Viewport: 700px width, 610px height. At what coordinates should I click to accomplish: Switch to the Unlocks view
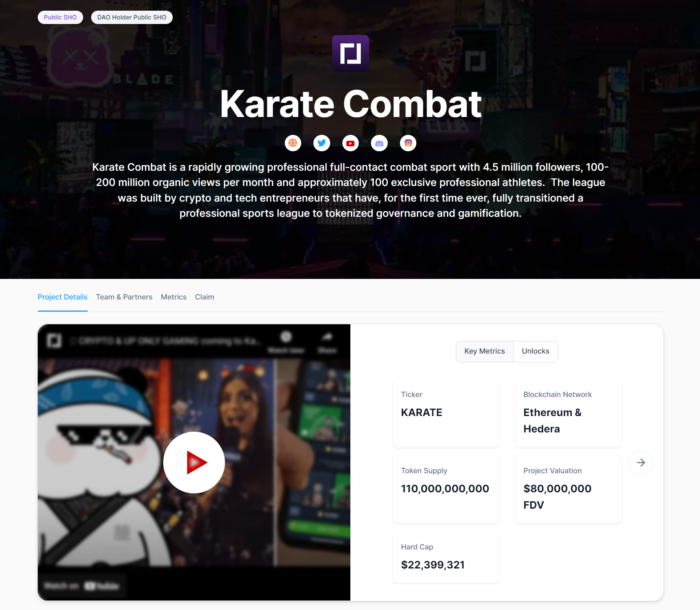(536, 351)
